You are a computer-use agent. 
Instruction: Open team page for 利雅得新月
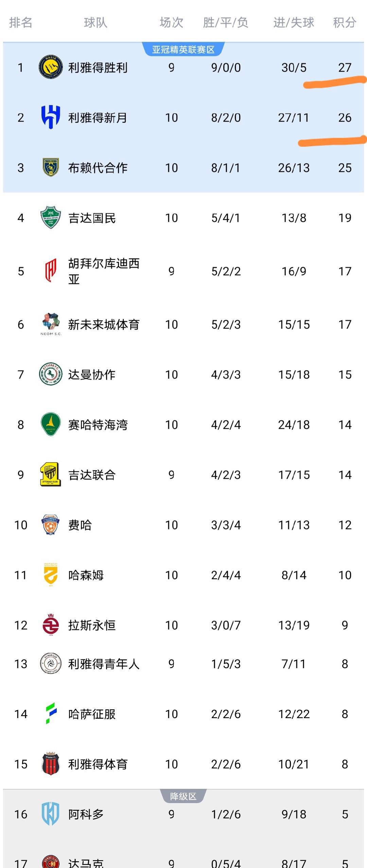pos(98,118)
